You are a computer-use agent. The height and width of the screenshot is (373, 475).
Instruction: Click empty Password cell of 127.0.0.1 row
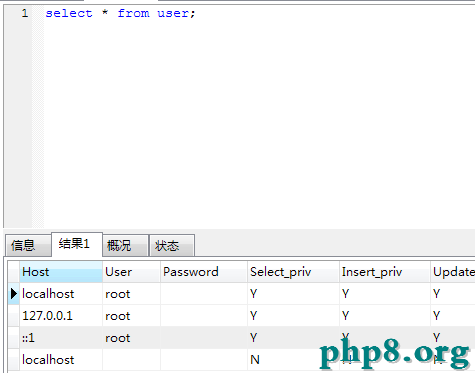coord(204,316)
